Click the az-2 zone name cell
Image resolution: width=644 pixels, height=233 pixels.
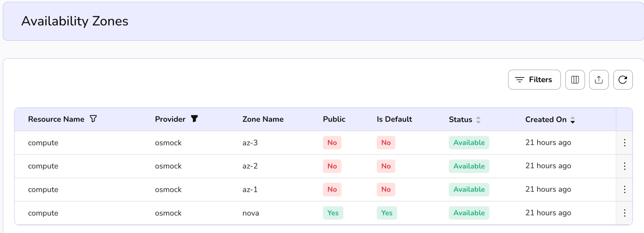pos(250,166)
